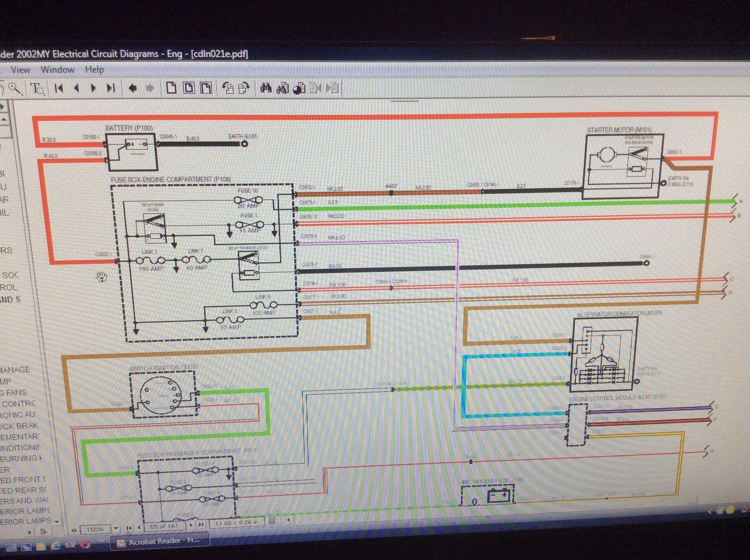Go to first page from toolbar
750x560 pixels.
click(59, 88)
